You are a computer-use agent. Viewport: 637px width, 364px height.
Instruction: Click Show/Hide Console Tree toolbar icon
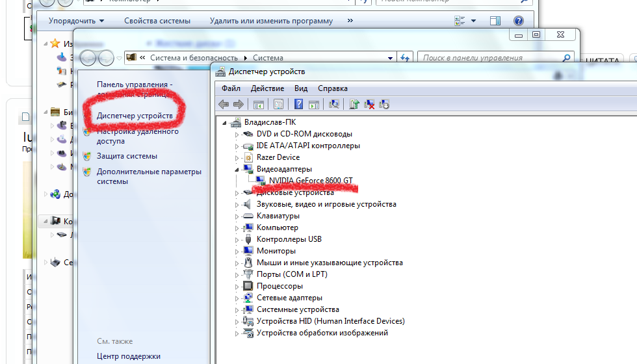pos(259,105)
